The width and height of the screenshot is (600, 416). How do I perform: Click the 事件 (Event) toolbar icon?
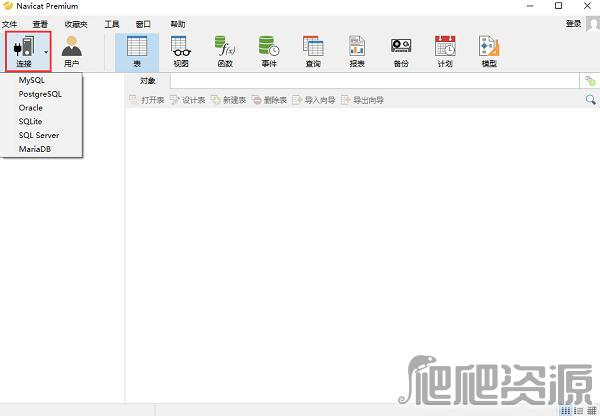pos(269,50)
